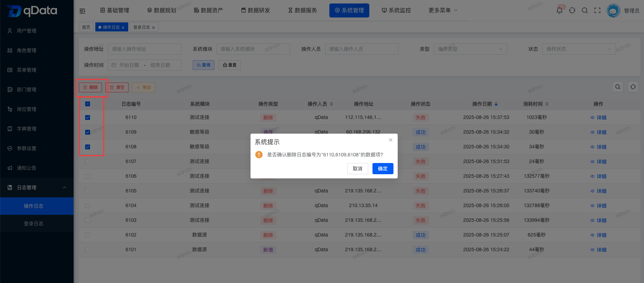The width and height of the screenshot is (644, 283).
Task: Open 菜单管理 in the sidebar
Action: click(x=37, y=70)
